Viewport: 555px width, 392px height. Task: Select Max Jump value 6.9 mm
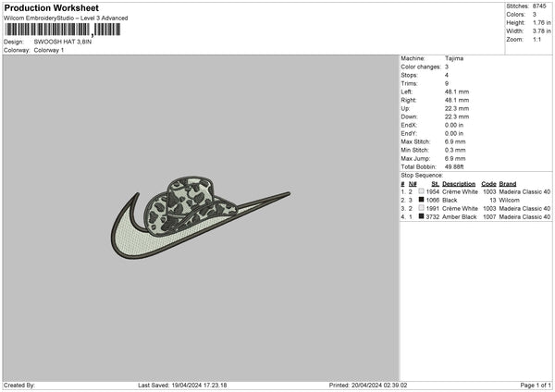(x=455, y=158)
